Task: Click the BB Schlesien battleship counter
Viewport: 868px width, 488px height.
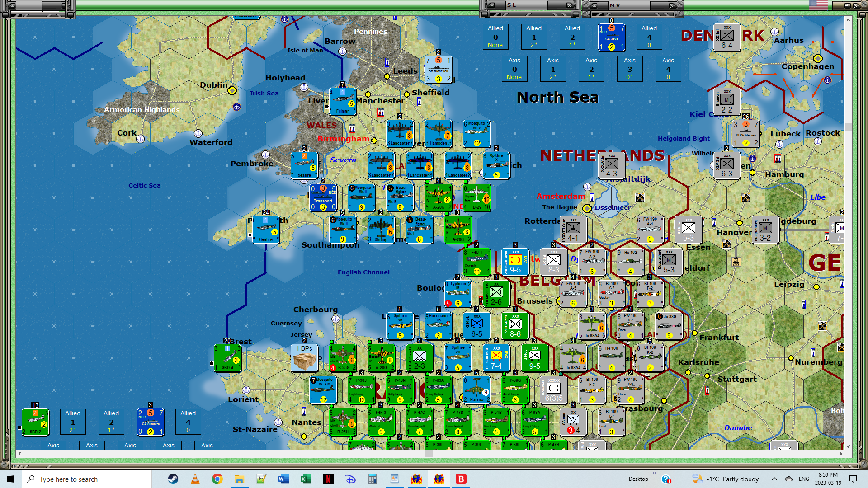Action: 746,133
